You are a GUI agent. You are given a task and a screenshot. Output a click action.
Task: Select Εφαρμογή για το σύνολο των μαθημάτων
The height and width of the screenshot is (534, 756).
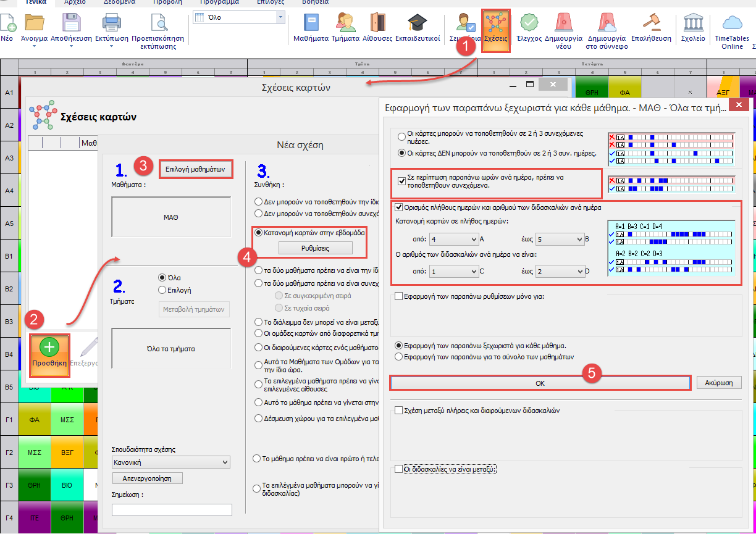click(400, 356)
